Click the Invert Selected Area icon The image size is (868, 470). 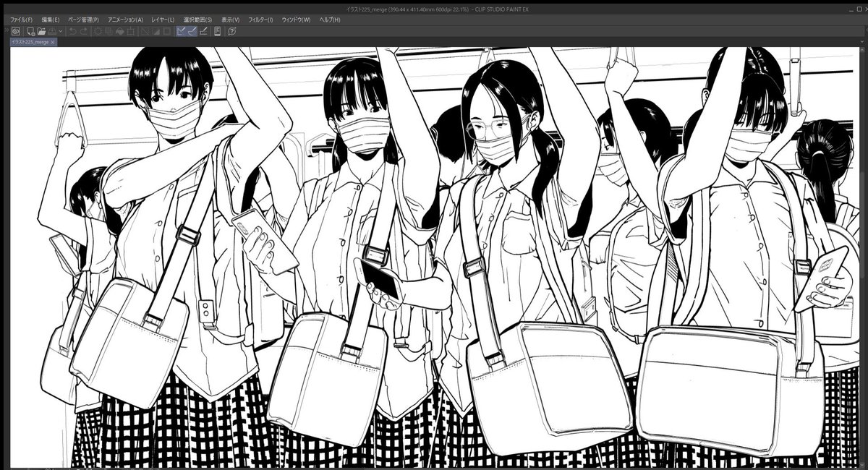tap(156, 31)
